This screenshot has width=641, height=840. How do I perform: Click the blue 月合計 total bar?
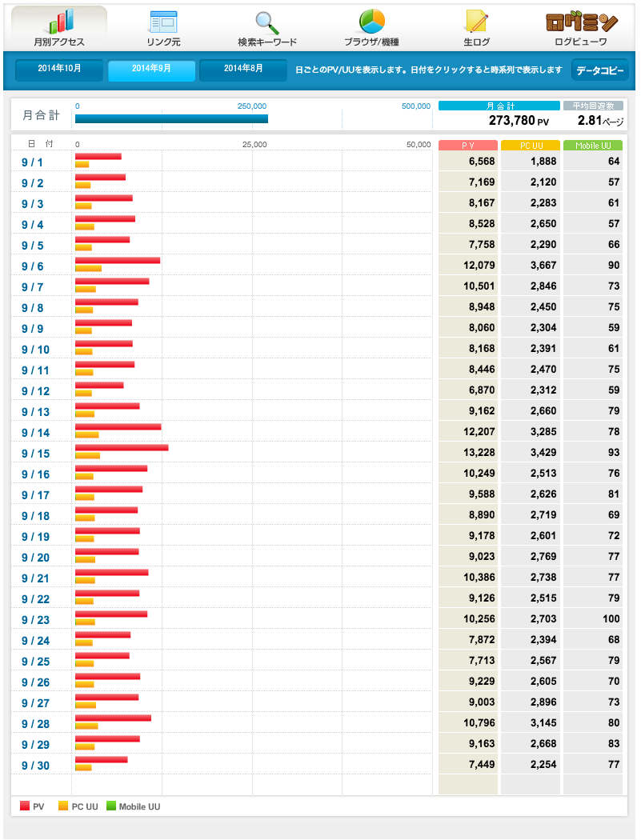[x=171, y=119]
